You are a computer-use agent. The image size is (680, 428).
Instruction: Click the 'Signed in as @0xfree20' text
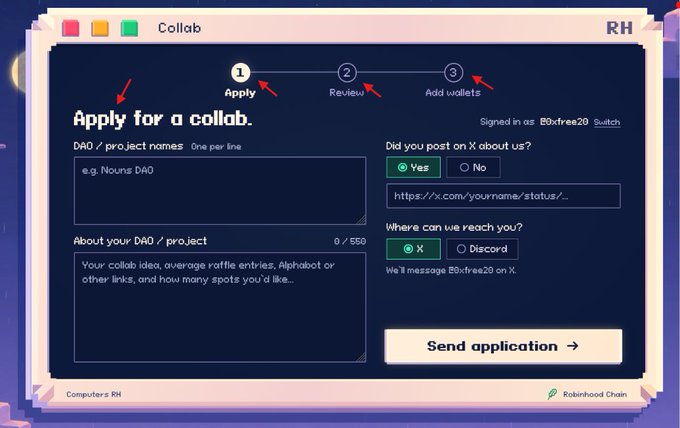click(534, 122)
